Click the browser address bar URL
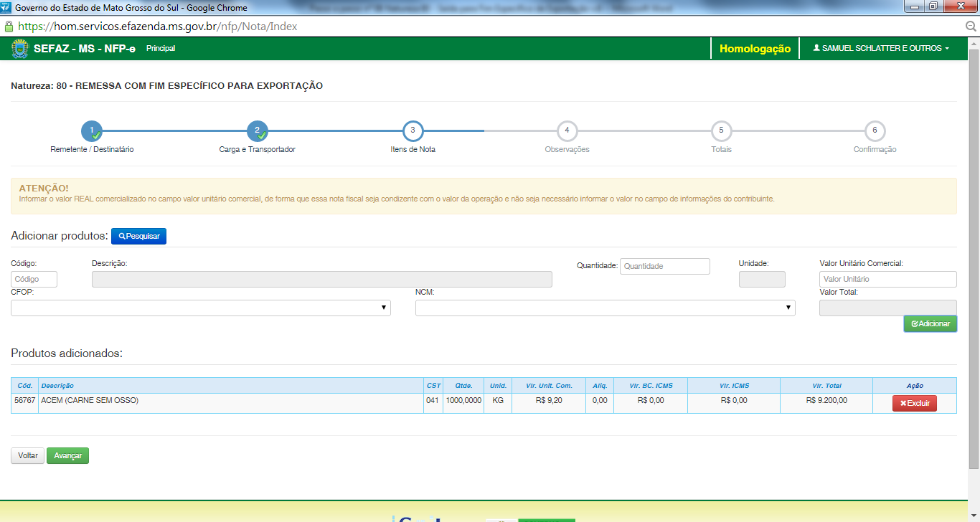The image size is (980, 522). coord(158,26)
